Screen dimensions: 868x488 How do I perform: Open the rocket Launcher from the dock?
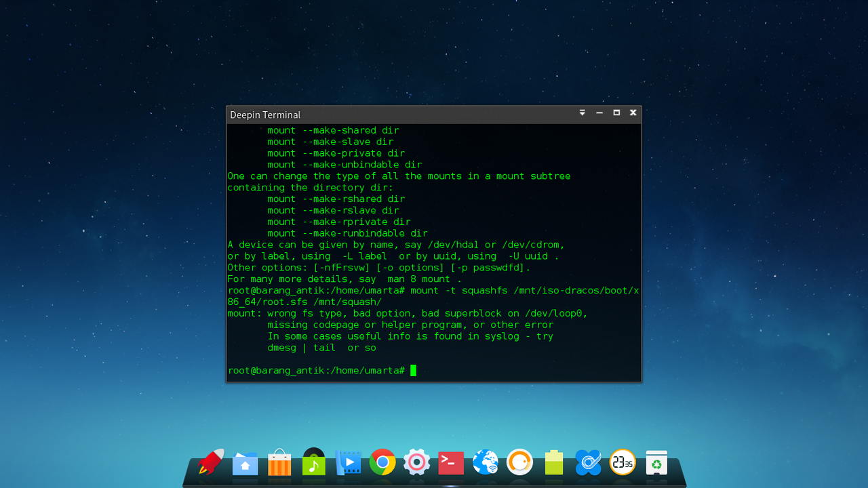coord(209,463)
